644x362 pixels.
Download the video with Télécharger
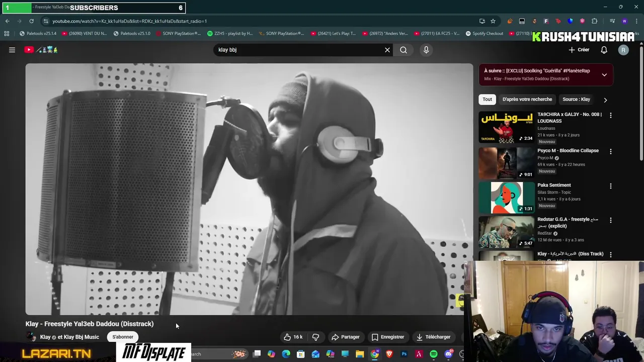point(433,337)
